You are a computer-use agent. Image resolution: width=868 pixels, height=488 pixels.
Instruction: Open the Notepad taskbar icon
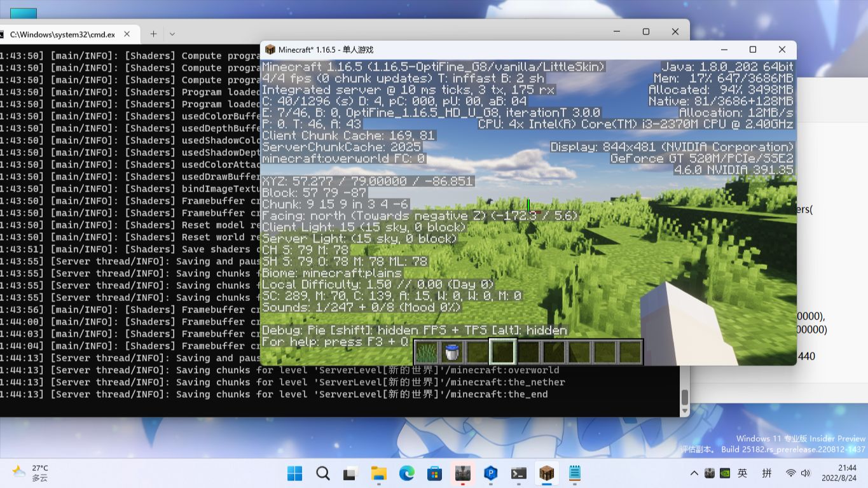pyautogui.click(x=575, y=473)
